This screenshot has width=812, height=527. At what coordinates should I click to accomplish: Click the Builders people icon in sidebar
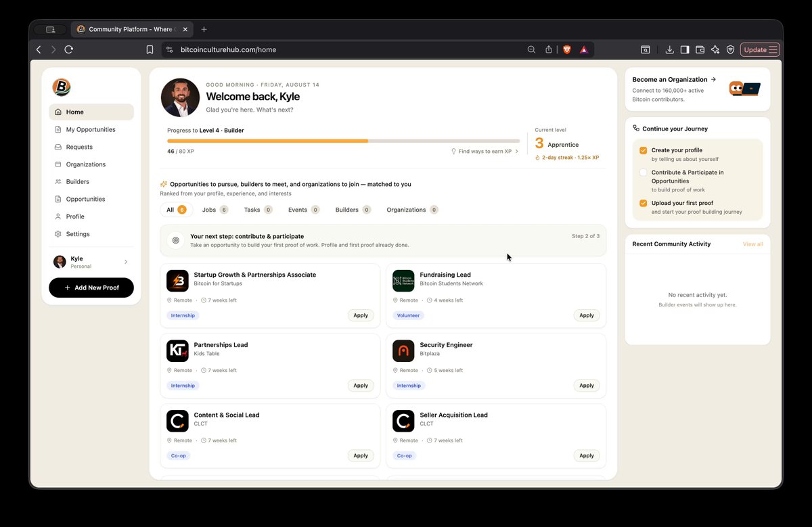coord(58,181)
